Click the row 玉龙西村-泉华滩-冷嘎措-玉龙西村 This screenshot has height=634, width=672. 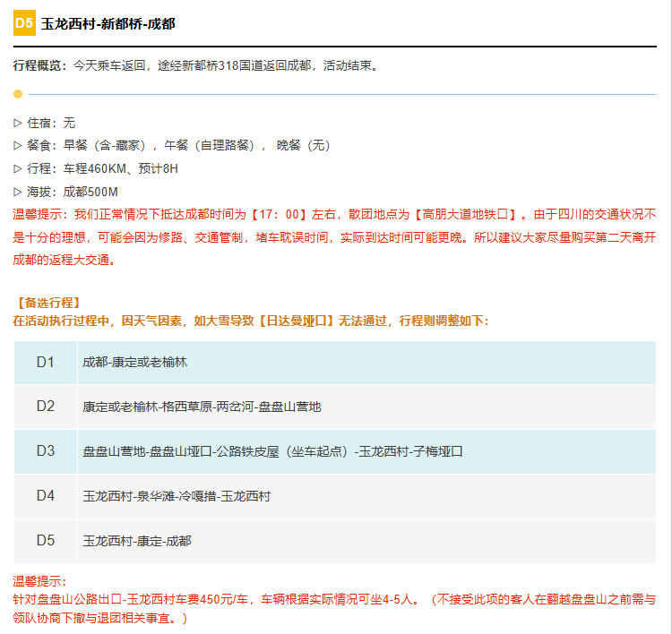(x=366, y=496)
